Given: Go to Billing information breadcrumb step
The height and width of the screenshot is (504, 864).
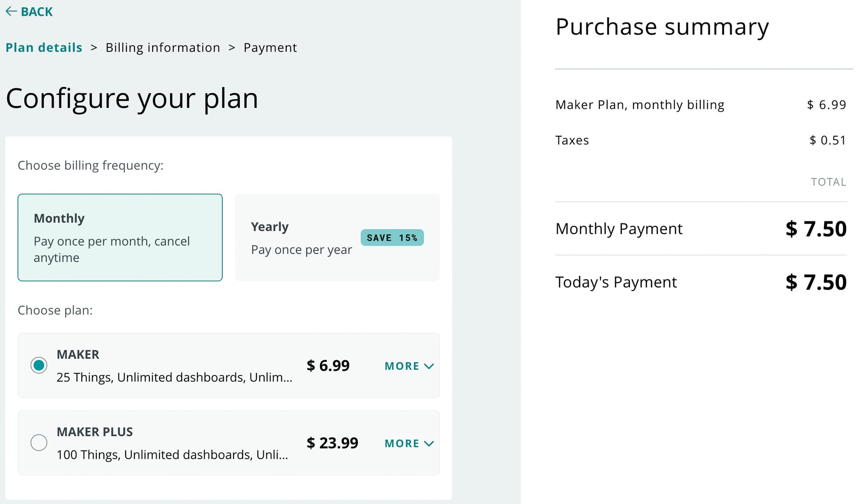Looking at the screenshot, I should [x=162, y=48].
